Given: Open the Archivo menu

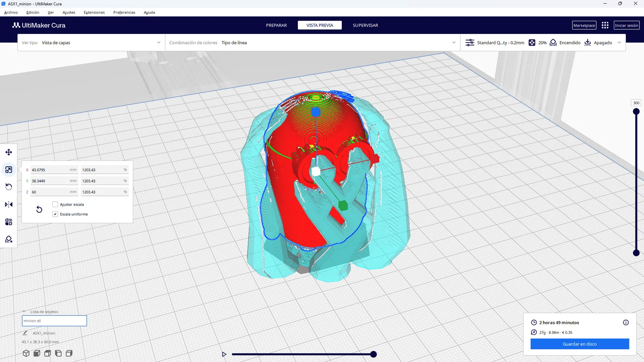Looking at the screenshot, I should click(x=11, y=12).
